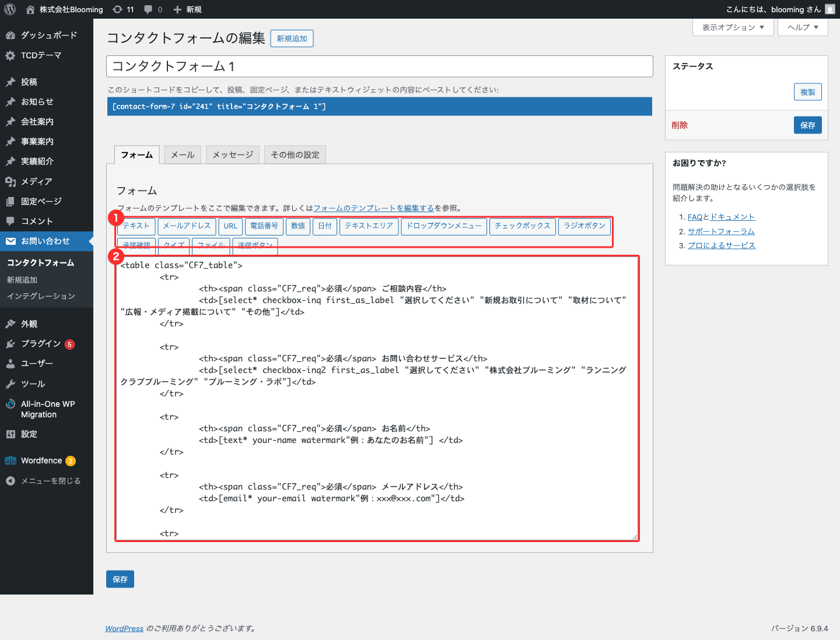The width and height of the screenshot is (840, 640).
Task: Click 保存 in the ステータス box
Action: [x=808, y=125]
